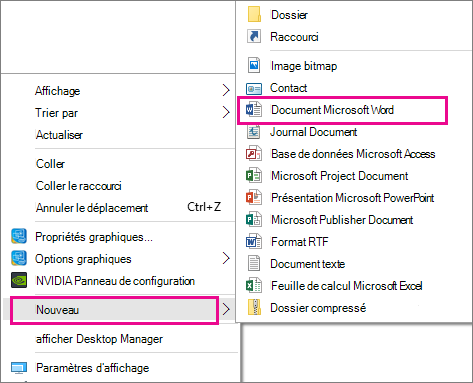Expand the Trier par submenu arrow
Viewport: 473px width, 383px height.
(226, 112)
